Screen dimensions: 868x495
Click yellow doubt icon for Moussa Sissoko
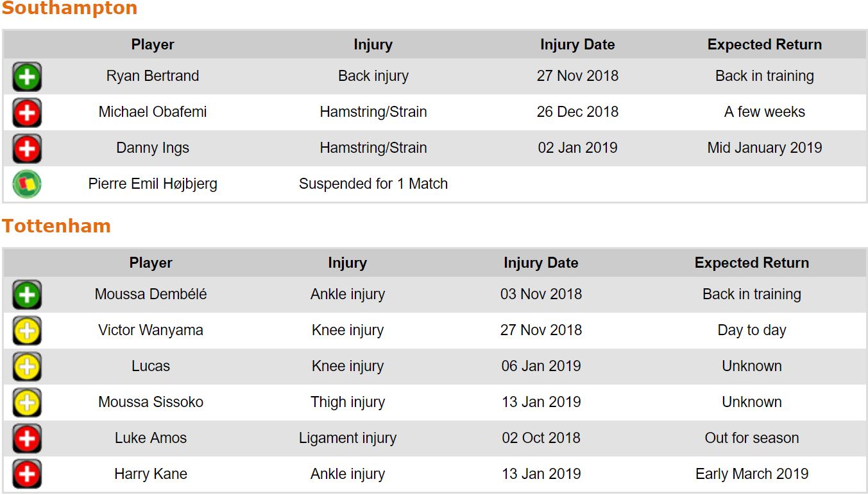click(27, 403)
